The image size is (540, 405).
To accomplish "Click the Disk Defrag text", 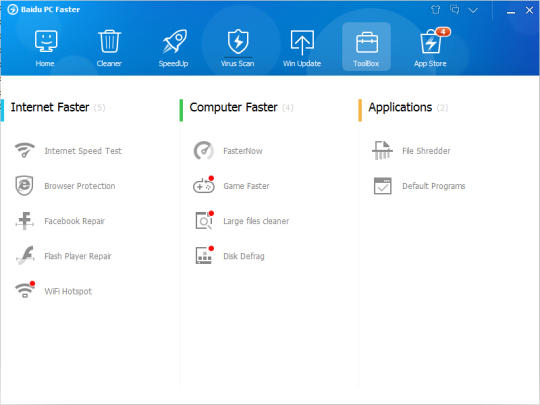I will point(244,256).
